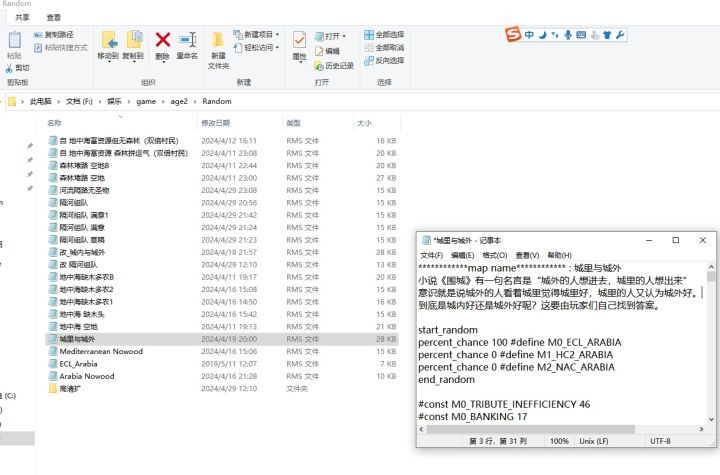Maximize the Notepad window
This screenshot has width=720, height=475.
pyautogui.click(x=676, y=240)
